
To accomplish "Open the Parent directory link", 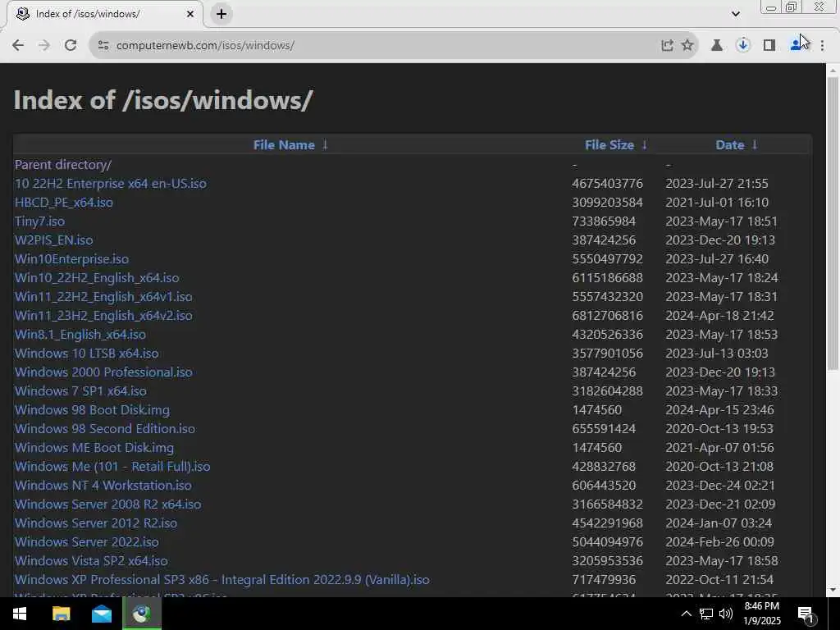I will [x=63, y=165].
